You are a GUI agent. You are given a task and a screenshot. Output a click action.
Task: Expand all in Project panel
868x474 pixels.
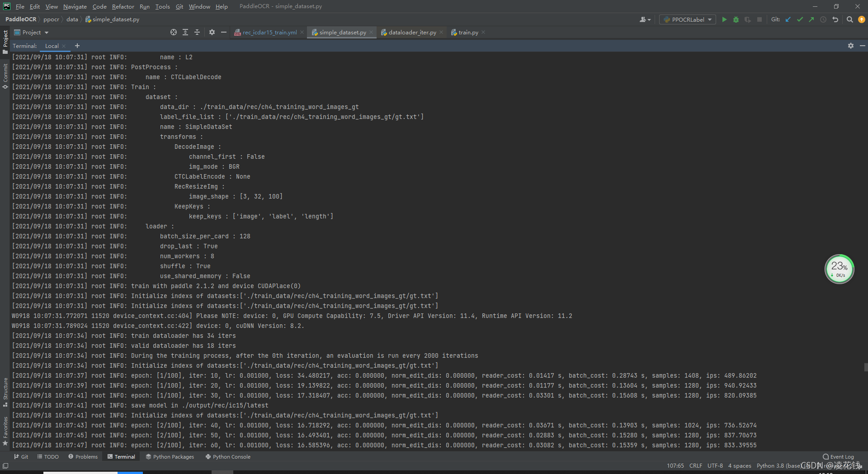tap(185, 32)
